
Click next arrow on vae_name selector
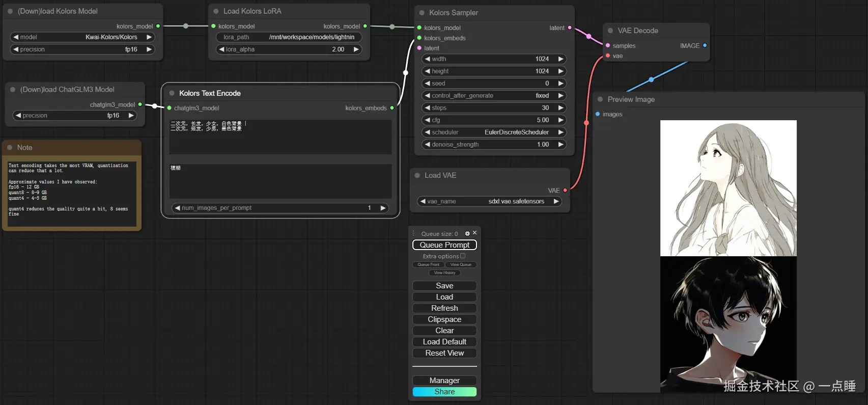(556, 202)
